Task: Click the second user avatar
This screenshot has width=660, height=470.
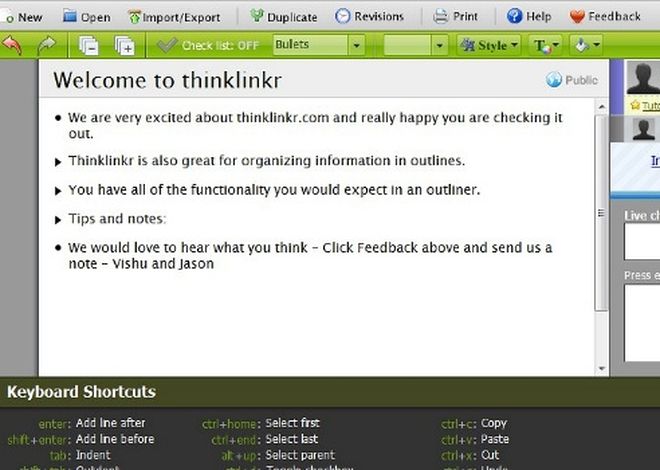Action: pos(644,129)
